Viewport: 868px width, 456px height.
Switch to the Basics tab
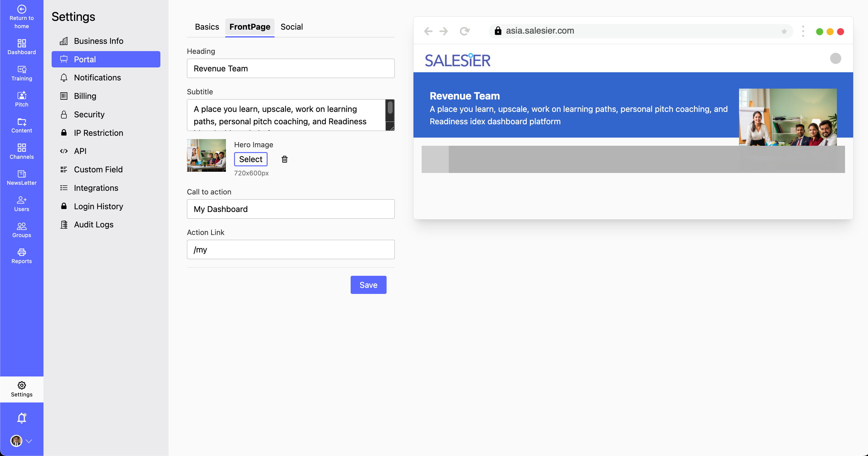(207, 27)
